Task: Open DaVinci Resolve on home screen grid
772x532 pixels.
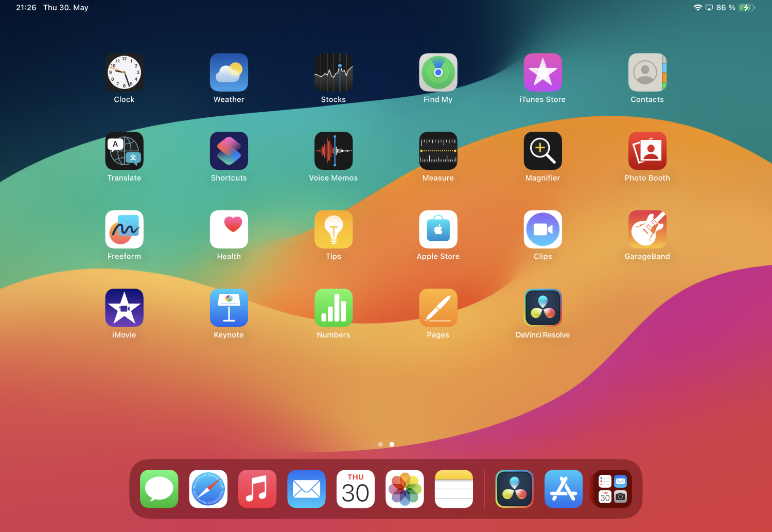Action: click(x=542, y=308)
